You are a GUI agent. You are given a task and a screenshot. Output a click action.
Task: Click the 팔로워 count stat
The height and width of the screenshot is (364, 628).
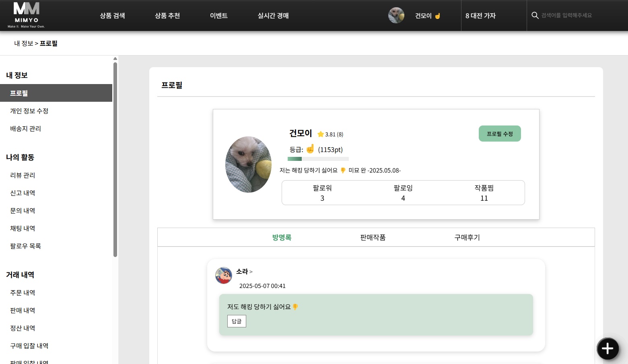322,193
